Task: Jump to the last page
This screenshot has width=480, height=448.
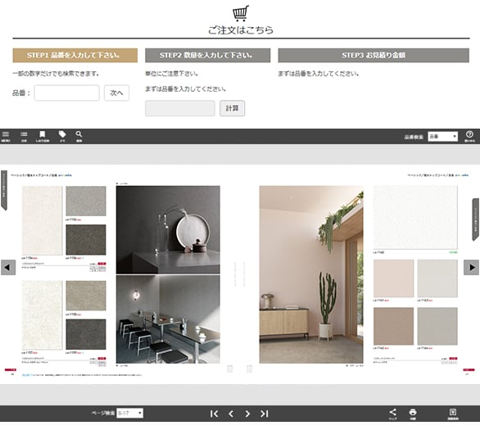Action: tap(265, 414)
